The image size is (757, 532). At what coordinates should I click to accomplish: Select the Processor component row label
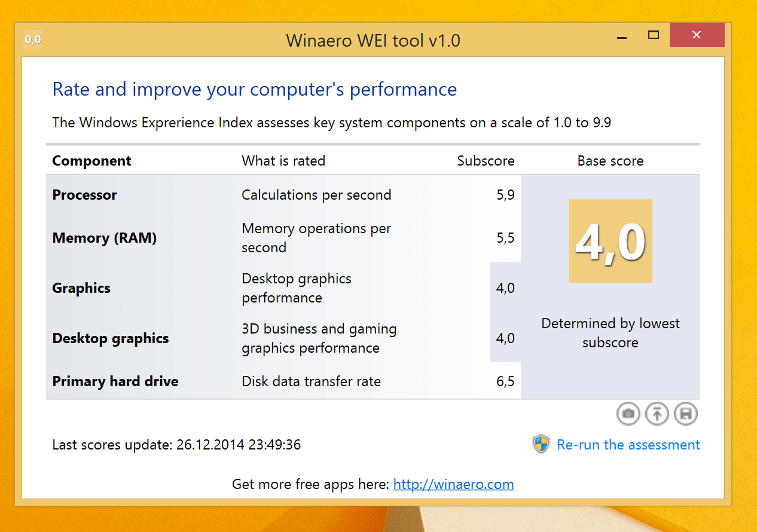coord(85,195)
